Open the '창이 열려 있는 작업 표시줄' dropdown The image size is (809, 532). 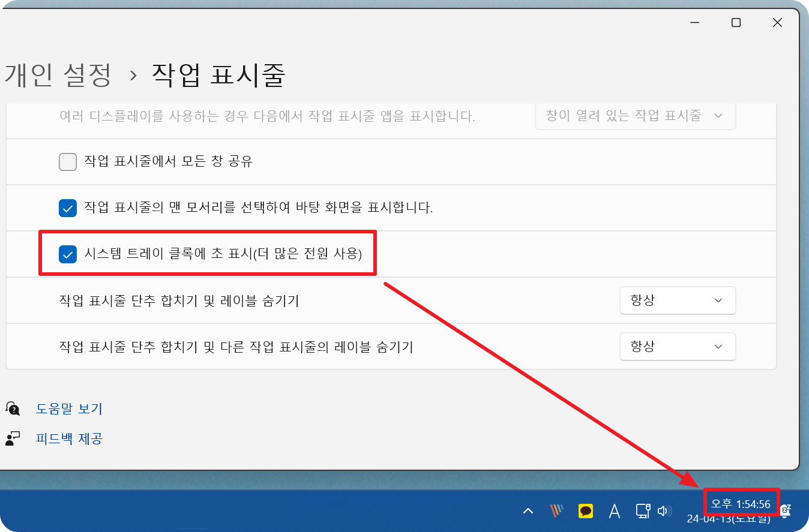coord(636,116)
